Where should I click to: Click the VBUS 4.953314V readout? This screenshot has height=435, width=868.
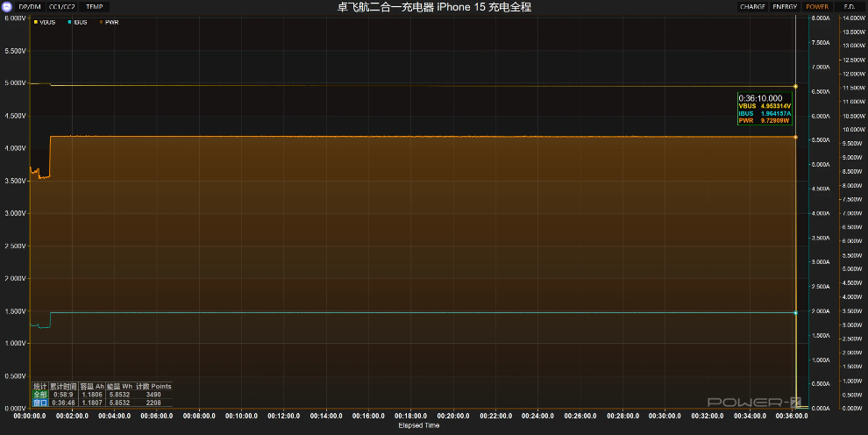click(x=765, y=106)
